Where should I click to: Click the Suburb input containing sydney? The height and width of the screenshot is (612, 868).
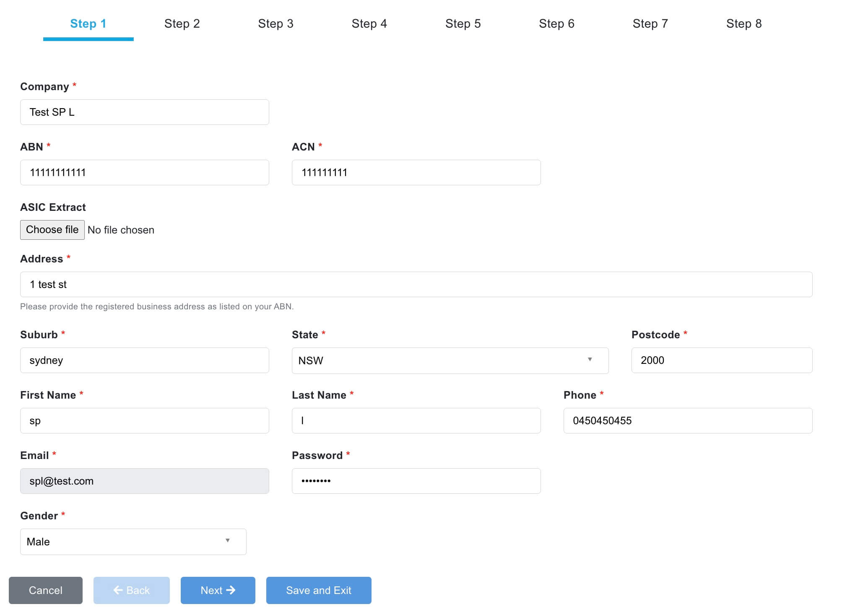(x=145, y=360)
